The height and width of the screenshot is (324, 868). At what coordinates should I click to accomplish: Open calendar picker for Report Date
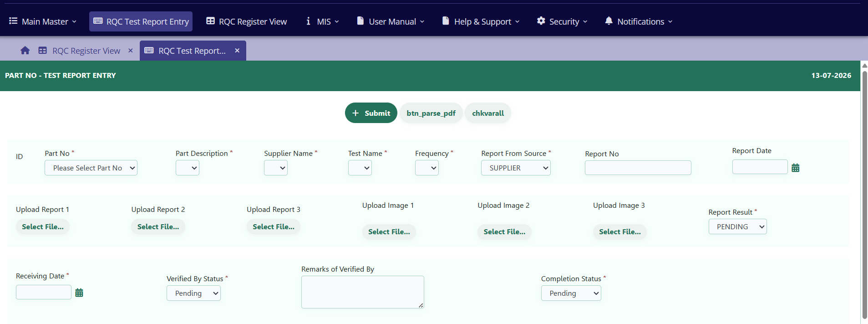795,168
